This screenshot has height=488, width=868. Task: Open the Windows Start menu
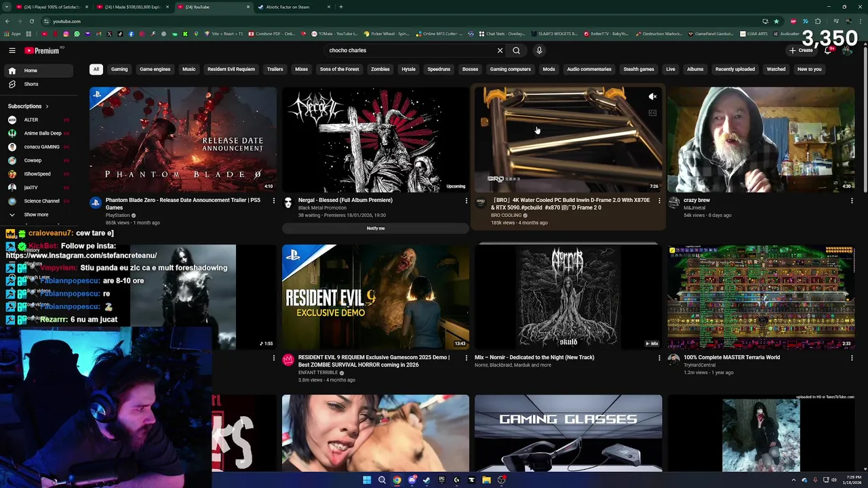point(367,480)
